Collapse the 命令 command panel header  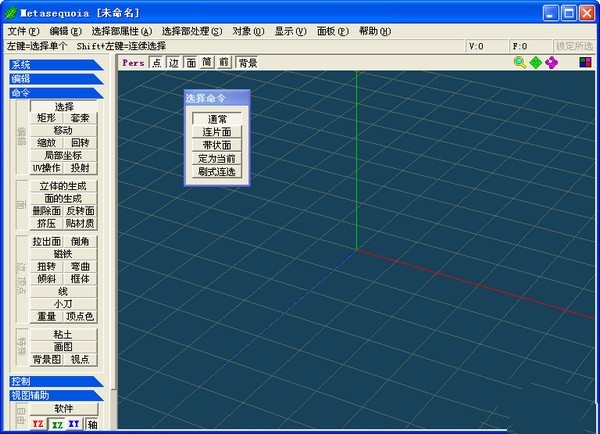pyautogui.click(x=56, y=93)
